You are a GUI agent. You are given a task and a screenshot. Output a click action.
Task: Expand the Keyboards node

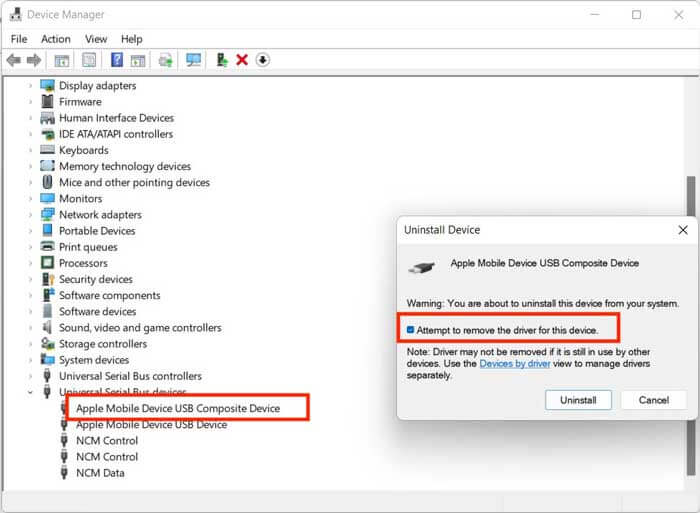pyautogui.click(x=30, y=150)
